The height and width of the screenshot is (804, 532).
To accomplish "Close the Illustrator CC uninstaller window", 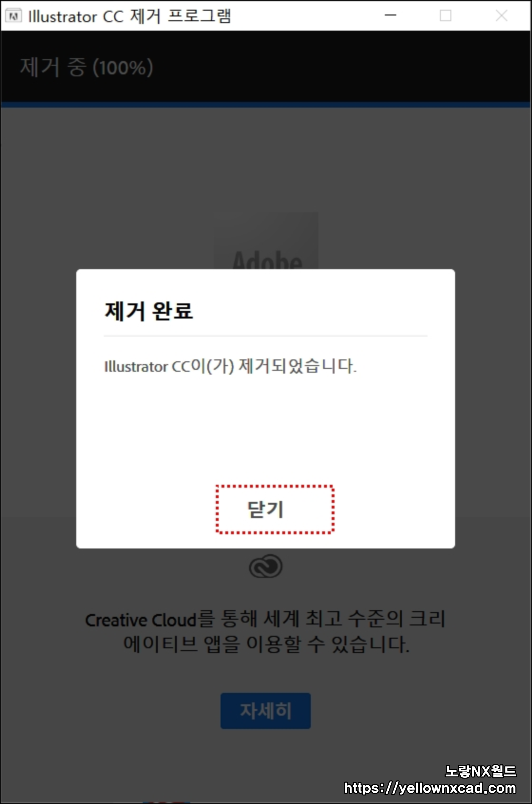I will [x=502, y=15].
